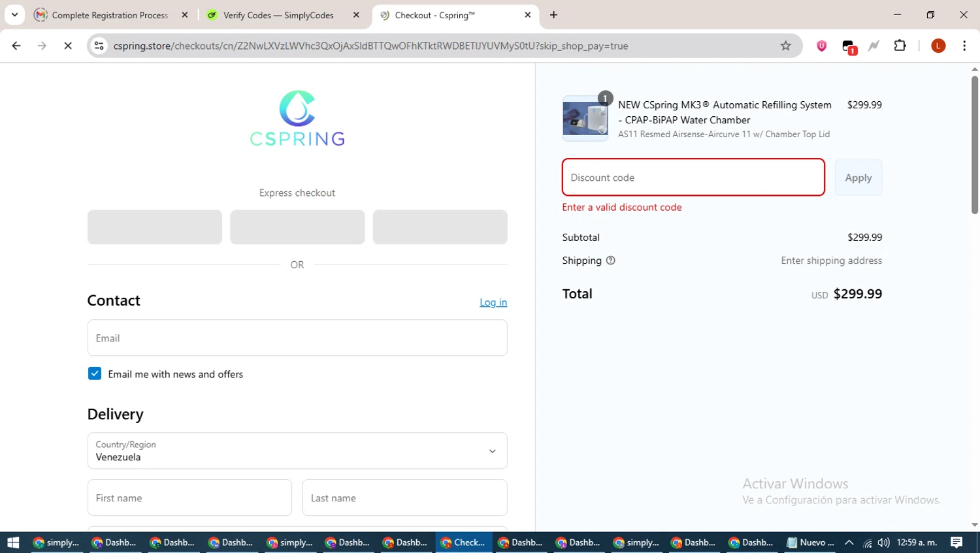Open Chrome three-dot menu
Image resolution: width=980 pixels, height=553 pixels.
coord(964,46)
